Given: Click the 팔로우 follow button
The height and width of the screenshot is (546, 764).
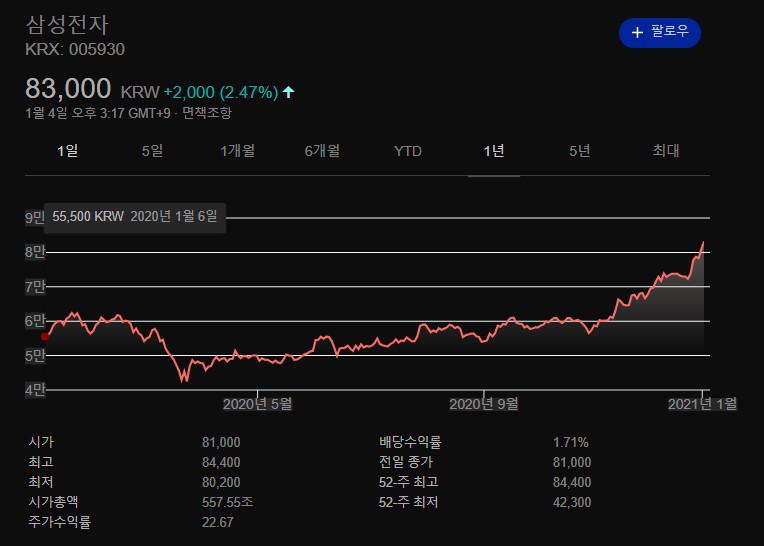Looking at the screenshot, I should (x=660, y=33).
